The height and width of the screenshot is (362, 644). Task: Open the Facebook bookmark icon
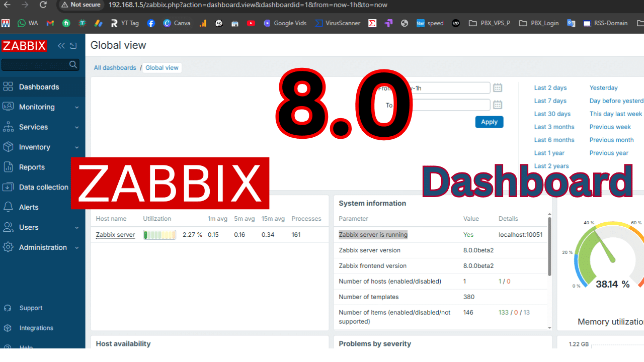tap(151, 23)
